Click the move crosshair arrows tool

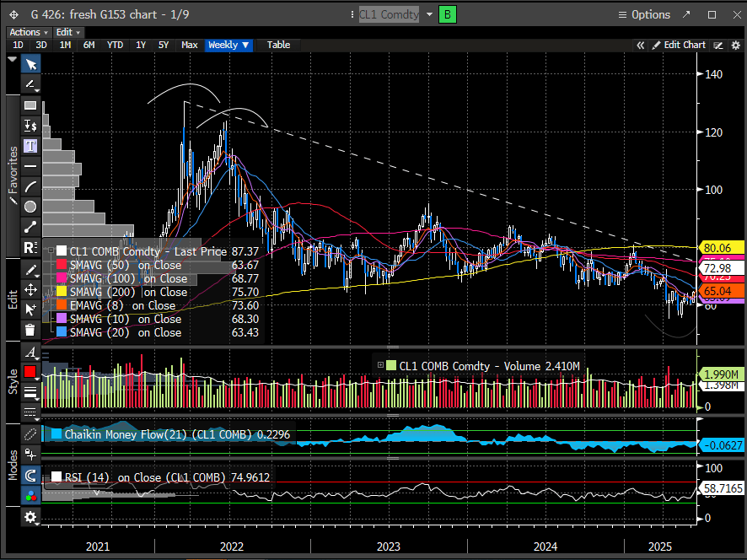tap(30, 289)
